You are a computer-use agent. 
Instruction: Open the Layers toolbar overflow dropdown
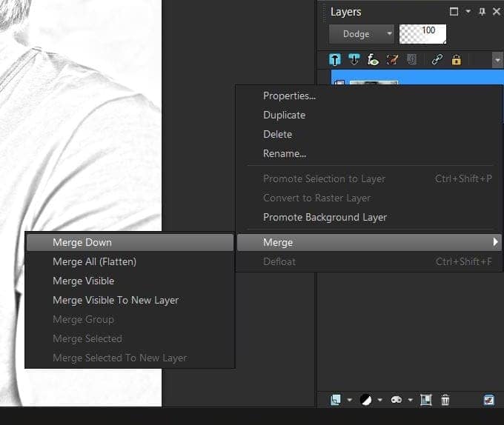click(497, 61)
